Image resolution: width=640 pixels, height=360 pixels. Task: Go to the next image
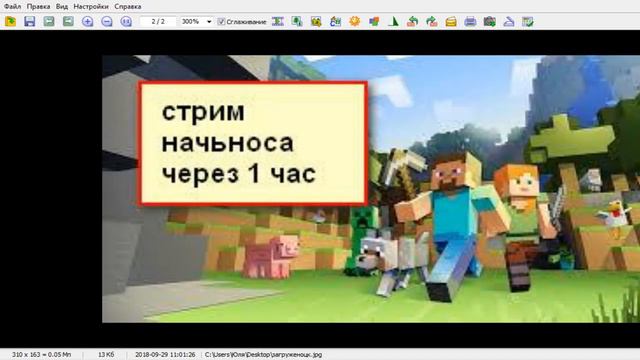[x=68, y=21]
